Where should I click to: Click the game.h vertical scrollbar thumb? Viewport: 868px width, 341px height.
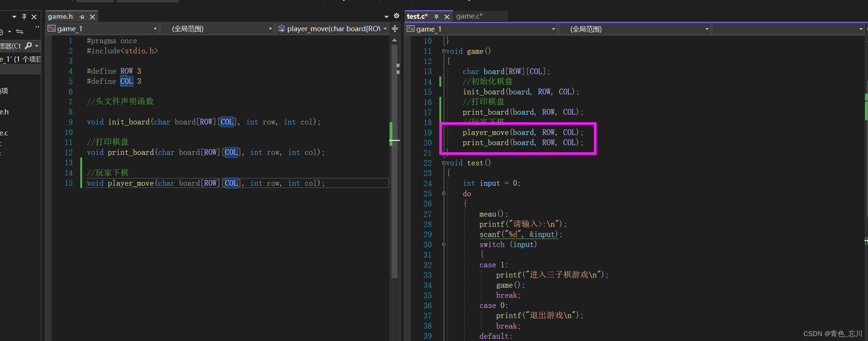394,162
